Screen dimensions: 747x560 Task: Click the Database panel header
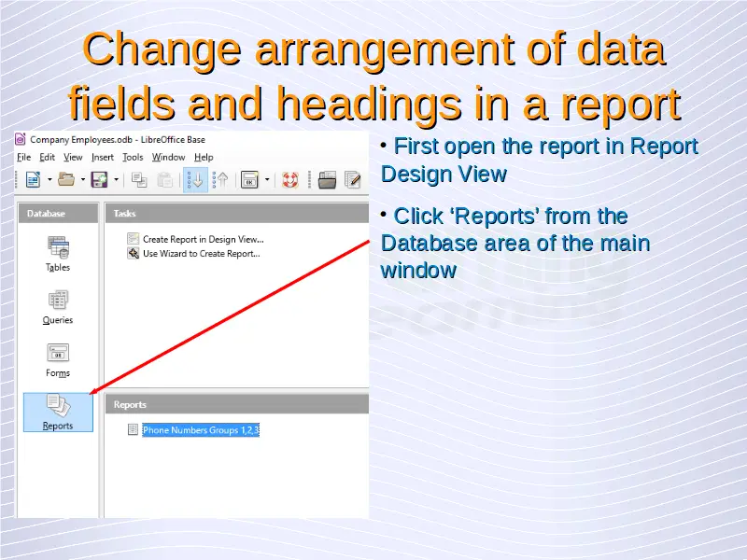[x=59, y=214]
